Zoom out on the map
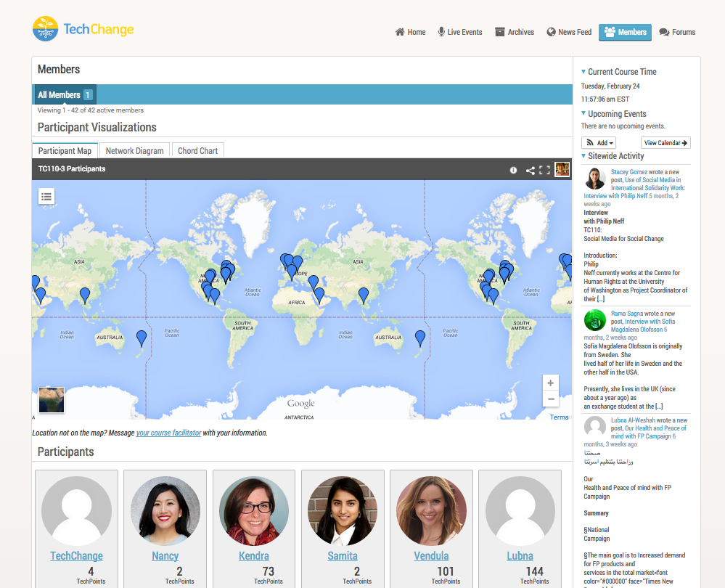 (x=551, y=399)
